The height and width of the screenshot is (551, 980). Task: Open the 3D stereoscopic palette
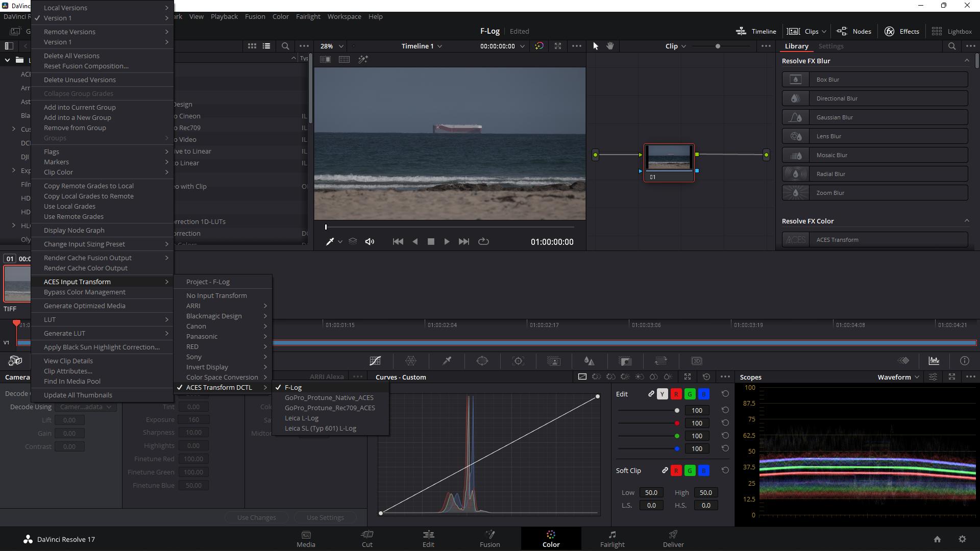tap(697, 361)
